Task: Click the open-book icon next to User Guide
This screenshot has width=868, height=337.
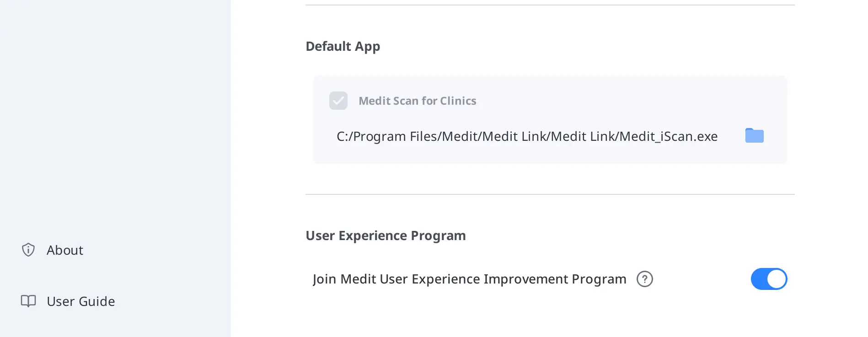Action: click(29, 301)
